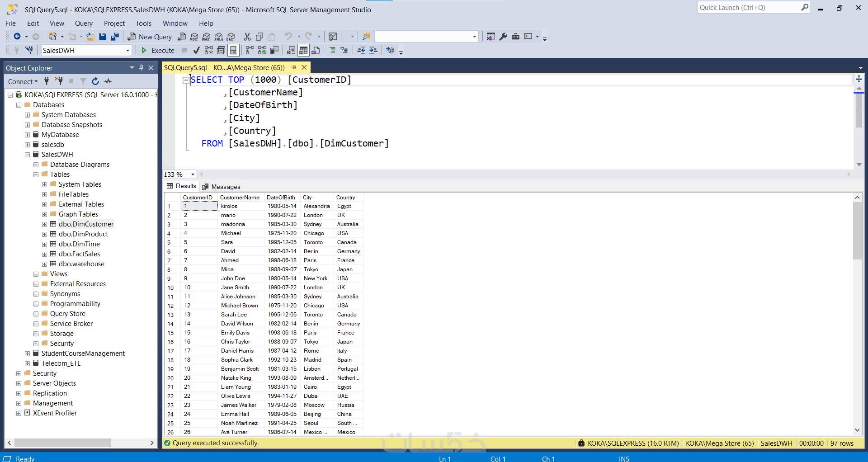Click the query editor vertical scrollbar thumb

pyautogui.click(x=859, y=111)
